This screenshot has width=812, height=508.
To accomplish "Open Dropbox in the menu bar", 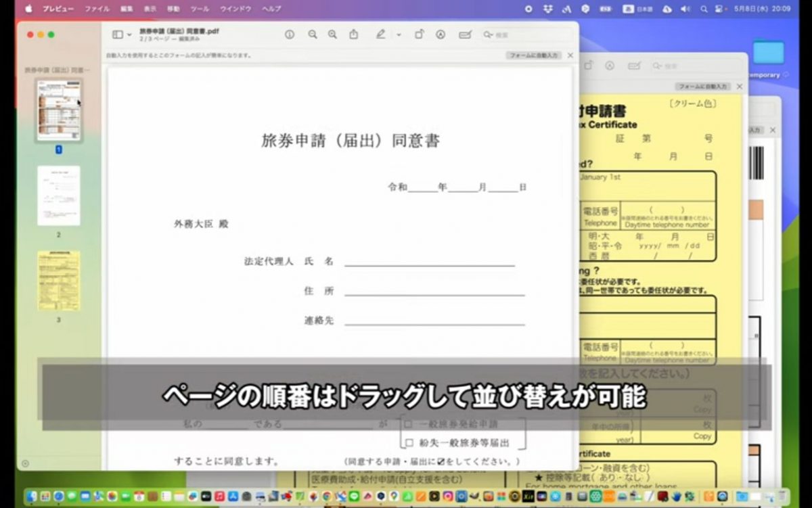I will tap(548, 9).
